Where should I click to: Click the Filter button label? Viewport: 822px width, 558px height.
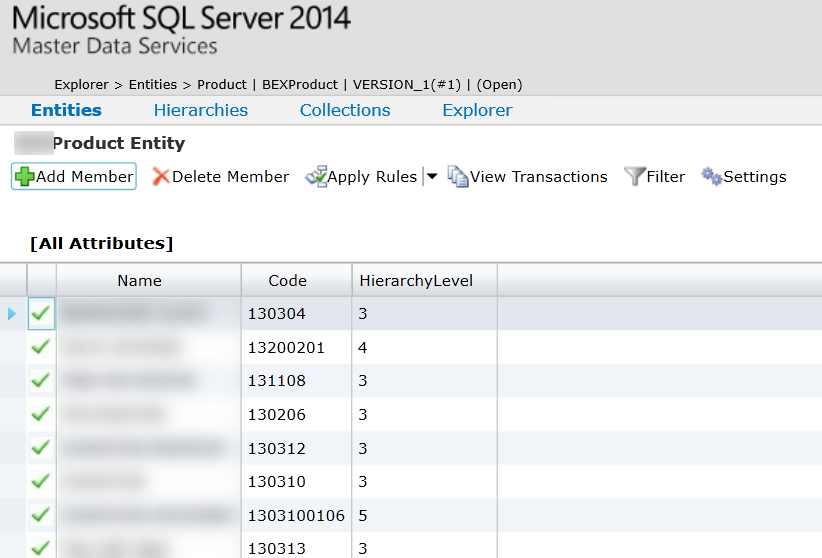tap(666, 177)
